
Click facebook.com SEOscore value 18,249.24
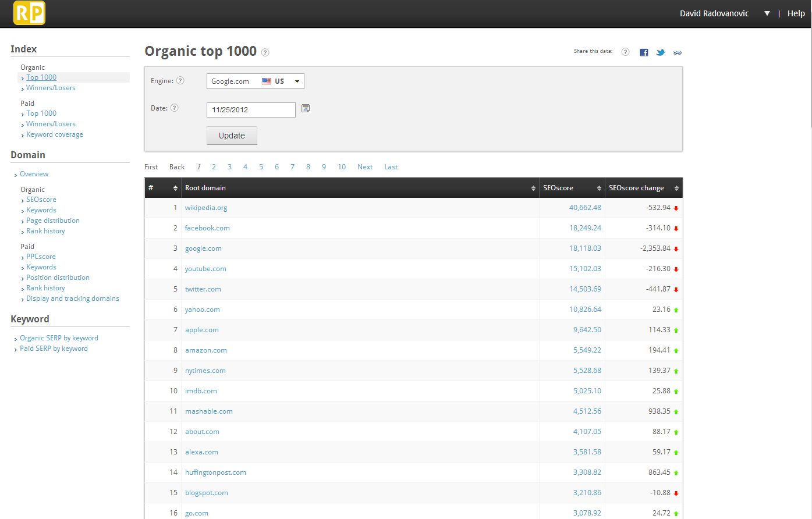coord(585,228)
